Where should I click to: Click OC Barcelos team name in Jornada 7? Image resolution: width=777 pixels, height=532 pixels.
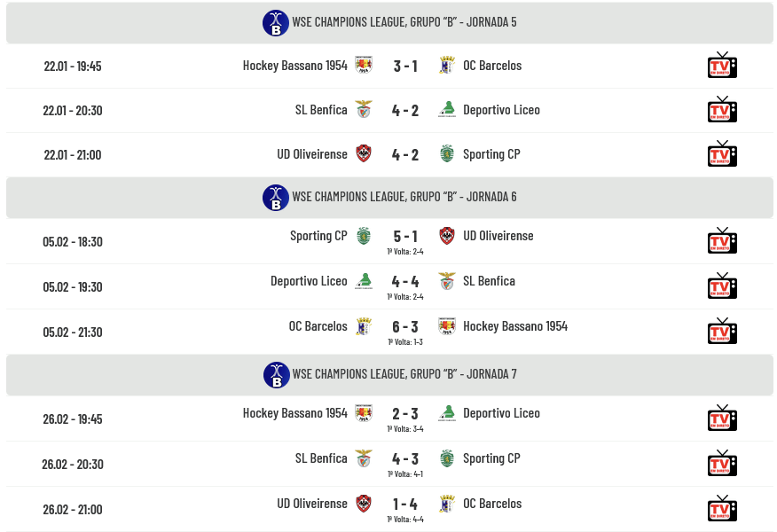point(492,504)
